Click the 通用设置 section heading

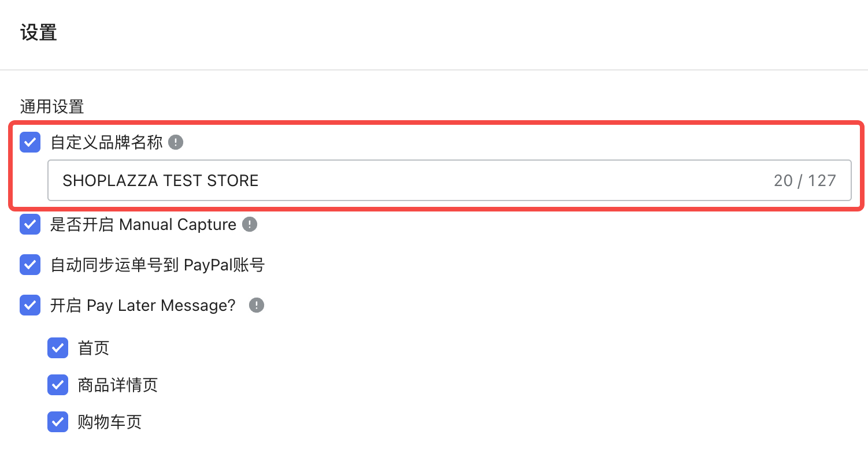(x=52, y=106)
